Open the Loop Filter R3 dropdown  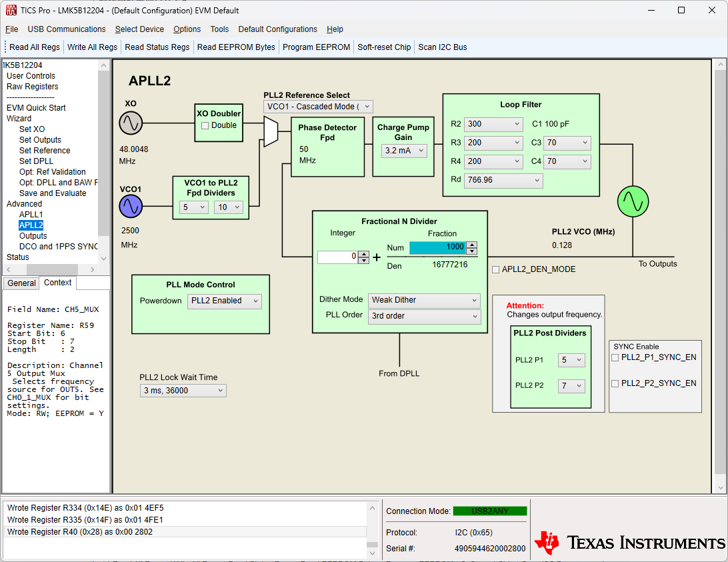click(x=493, y=143)
